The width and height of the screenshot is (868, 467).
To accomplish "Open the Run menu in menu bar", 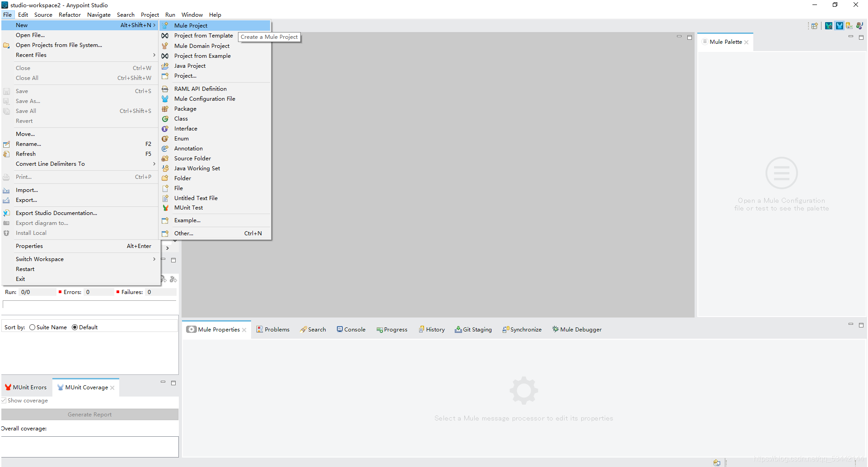I will [170, 15].
